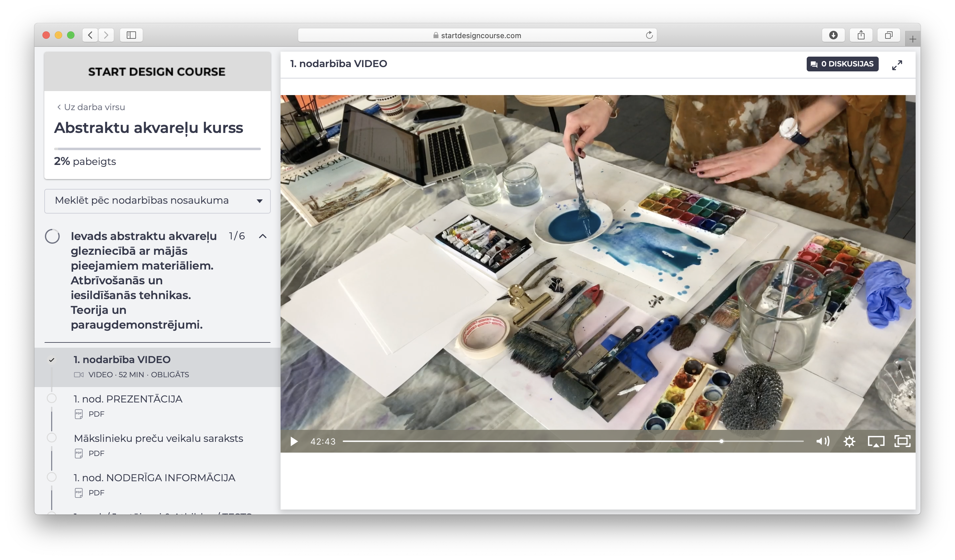Mute the video volume
The width and height of the screenshot is (955, 560).
pyautogui.click(x=823, y=442)
